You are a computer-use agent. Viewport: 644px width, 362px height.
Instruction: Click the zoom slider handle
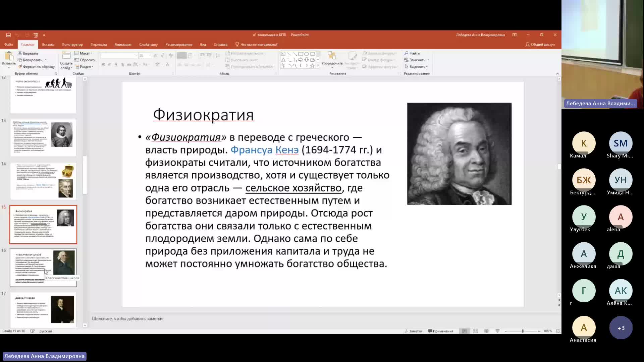(x=523, y=331)
